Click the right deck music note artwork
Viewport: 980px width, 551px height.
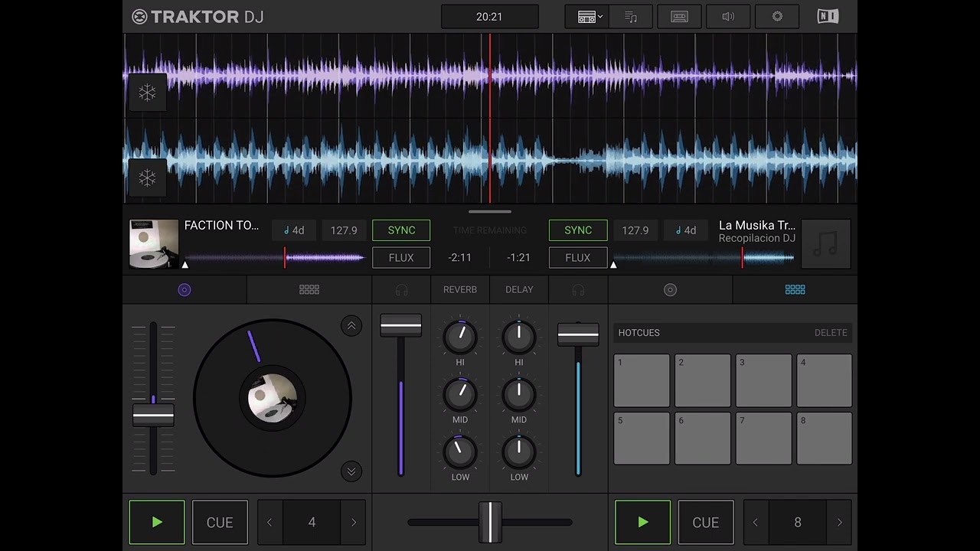(x=826, y=244)
